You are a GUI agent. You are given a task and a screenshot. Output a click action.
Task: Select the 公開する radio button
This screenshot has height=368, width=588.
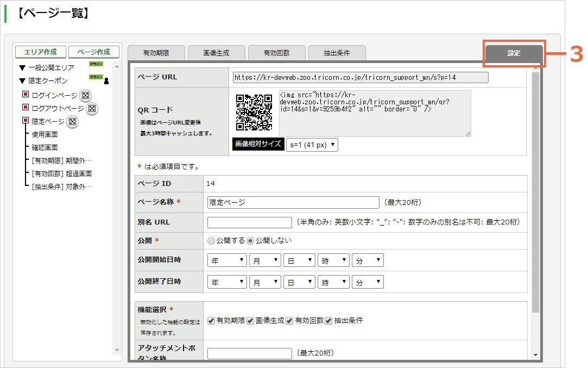coord(211,241)
